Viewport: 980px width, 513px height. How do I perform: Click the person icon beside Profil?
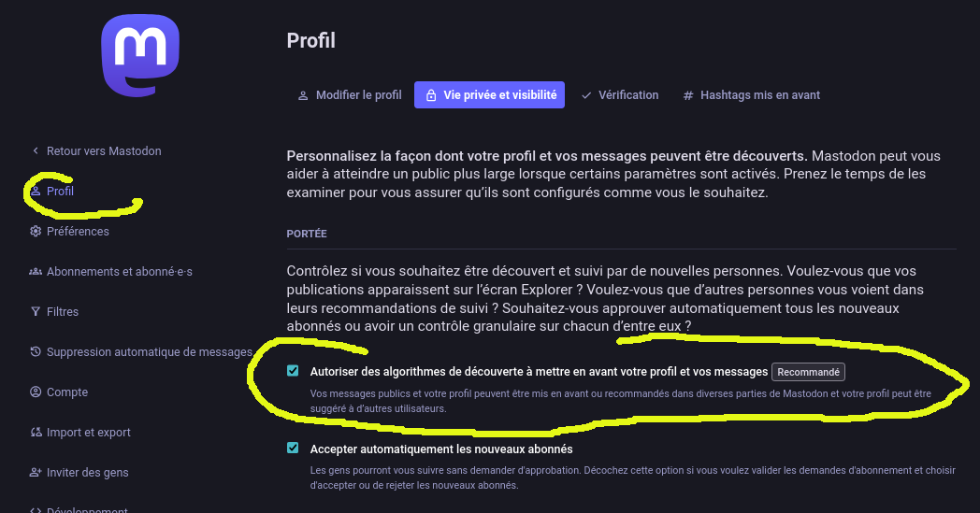(36, 192)
